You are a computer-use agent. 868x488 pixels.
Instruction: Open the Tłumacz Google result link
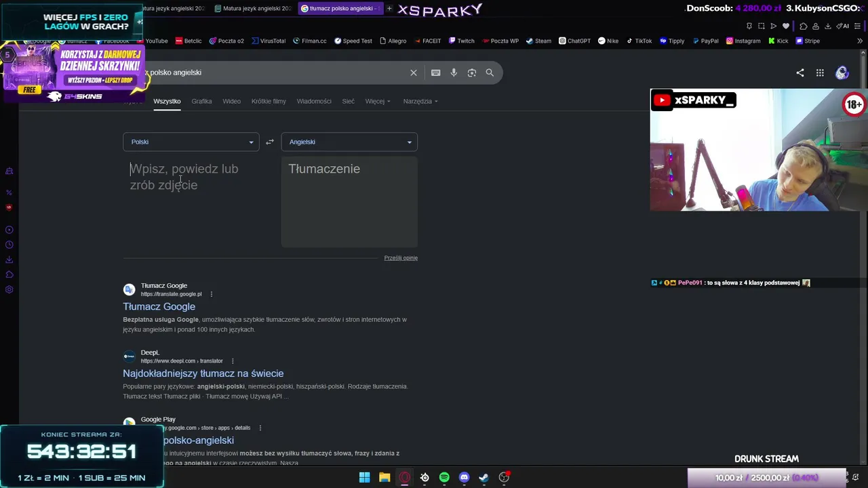(x=159, y=306)
